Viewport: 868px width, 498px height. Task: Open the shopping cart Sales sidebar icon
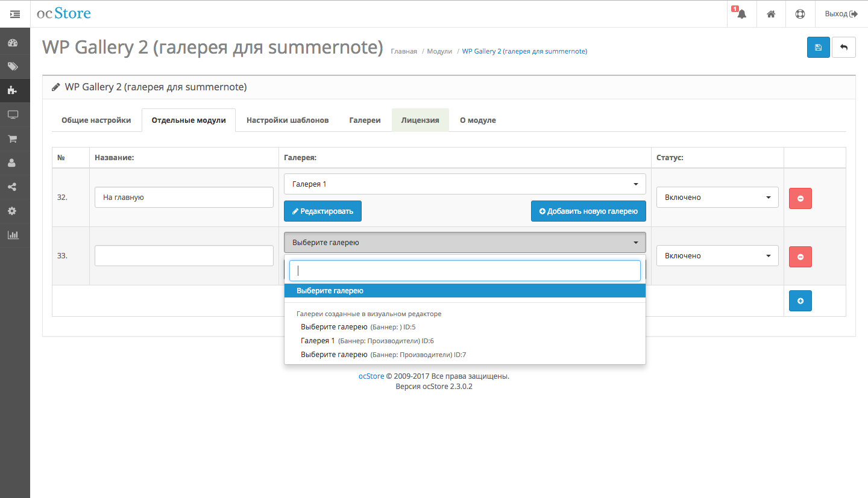12,139
